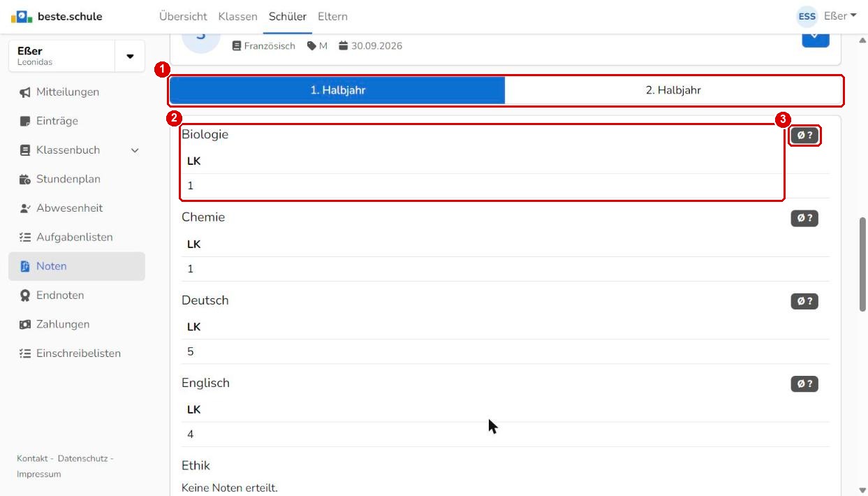Click the Französisch subject label
This screenshot has width=868, height=496.
click(x=270, y=46)
